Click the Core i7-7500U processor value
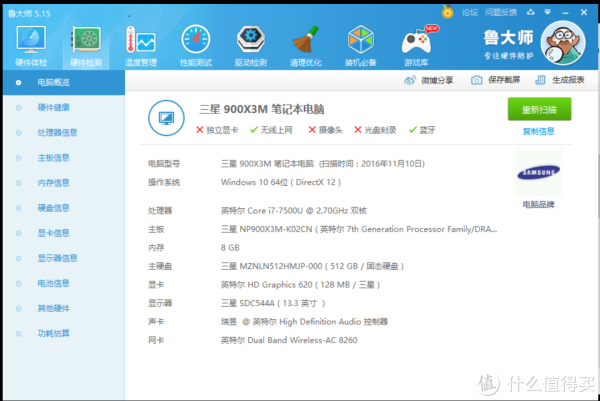This screenshot has height=401, width=600. pyautogui.click(x=293, y=210)
